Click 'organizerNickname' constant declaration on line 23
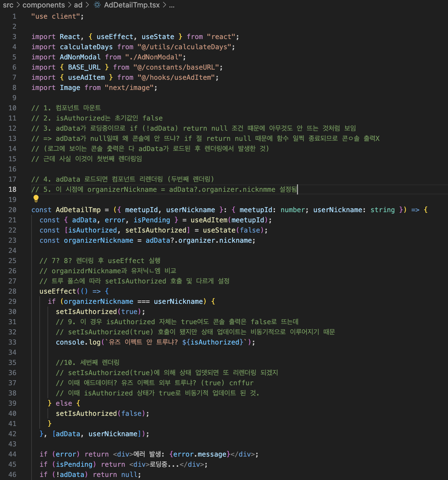Viewport: 448px width, 480px height. pyautogui.click(x=98, y=240)
